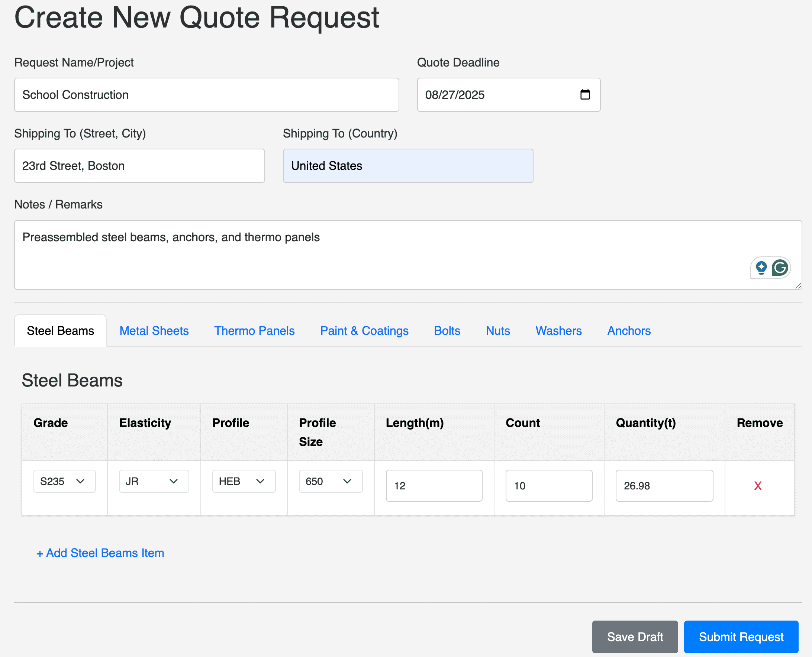Click Add Steel Beams Item link
The image size is (812, 657).
[100, 553]
